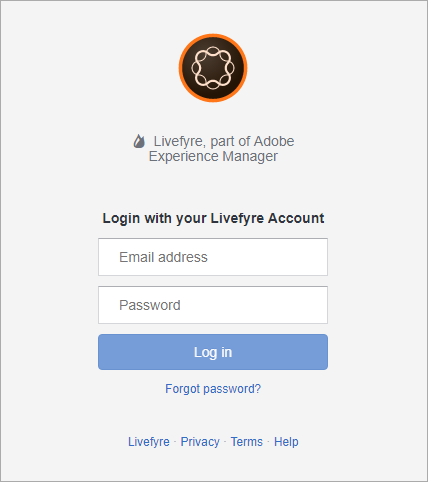Open the Privacy footer link

(x=200, y=442)
